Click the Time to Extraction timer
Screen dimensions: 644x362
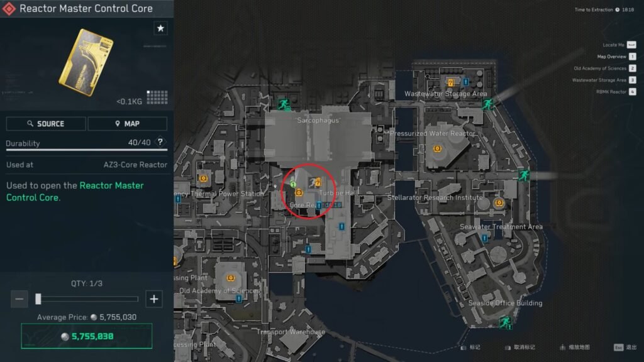tap(604, 10)
